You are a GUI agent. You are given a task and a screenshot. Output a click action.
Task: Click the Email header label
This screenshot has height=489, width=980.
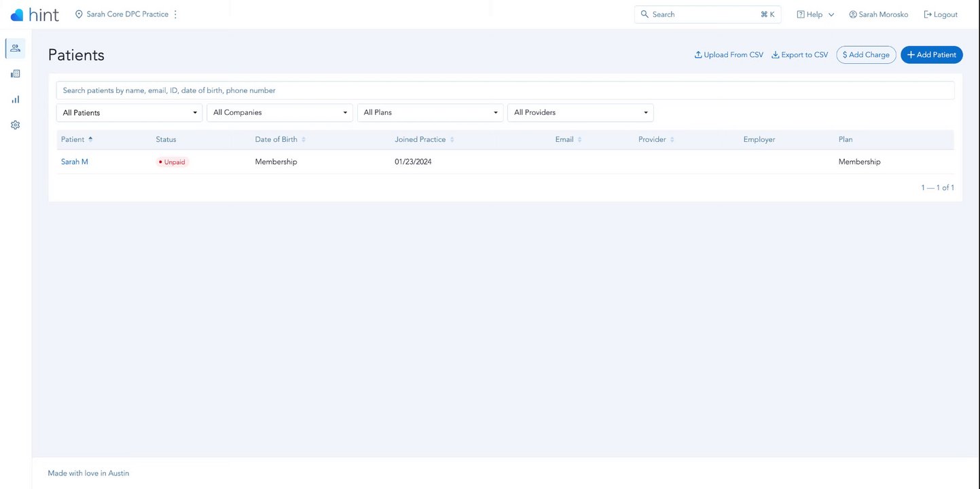[x=564, y=139]
